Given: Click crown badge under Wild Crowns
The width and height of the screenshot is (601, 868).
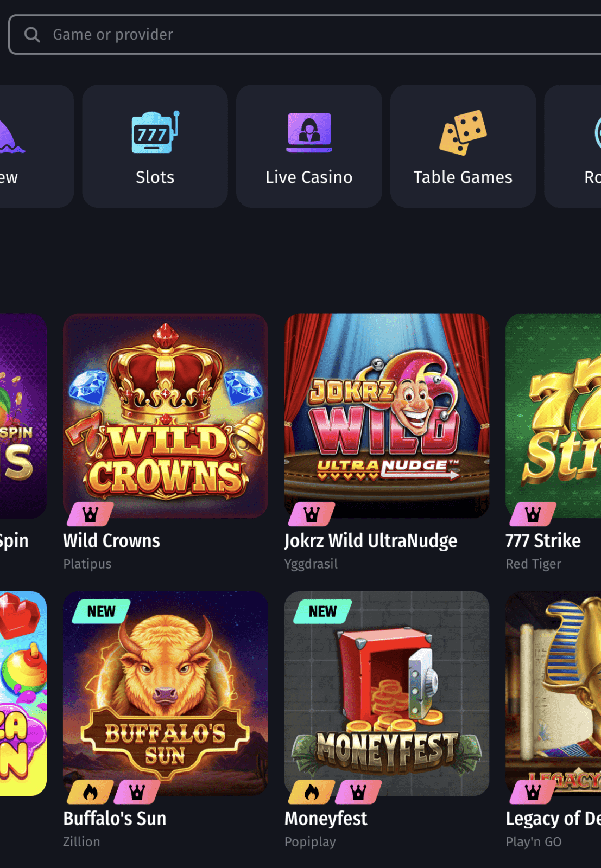Looking at the screenshot, I should tap(90, 514).
